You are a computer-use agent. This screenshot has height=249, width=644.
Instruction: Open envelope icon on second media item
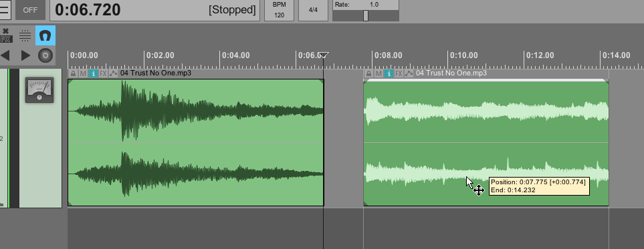(409, 73)
